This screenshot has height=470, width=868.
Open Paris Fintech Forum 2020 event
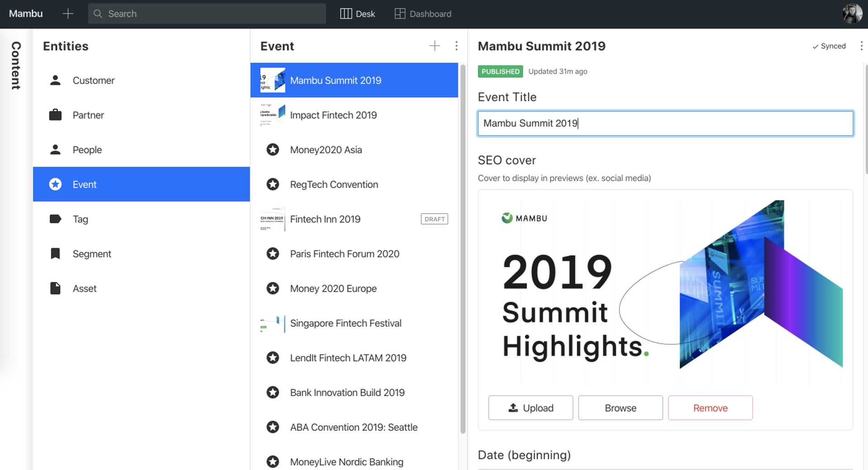tap(354, 254)
